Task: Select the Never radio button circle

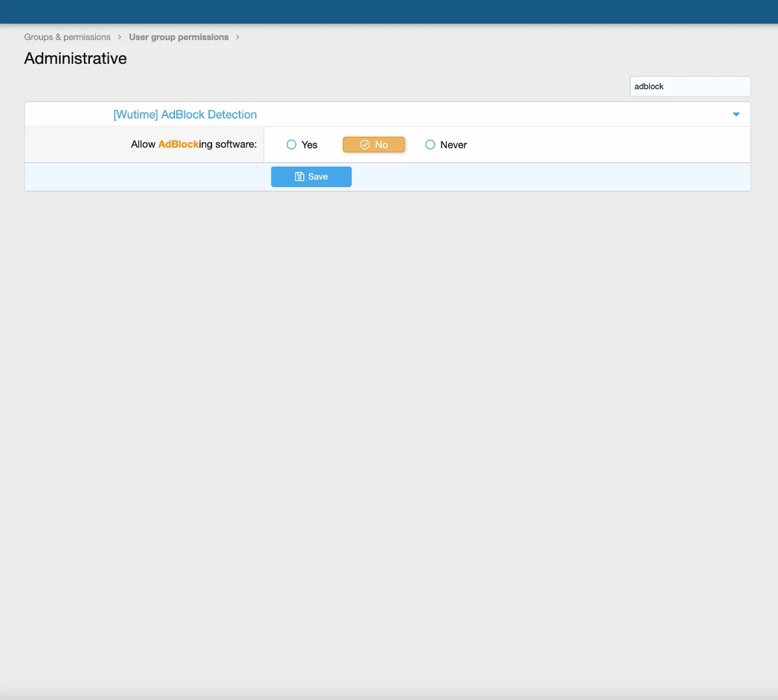Action: click(x=430, y=145)
